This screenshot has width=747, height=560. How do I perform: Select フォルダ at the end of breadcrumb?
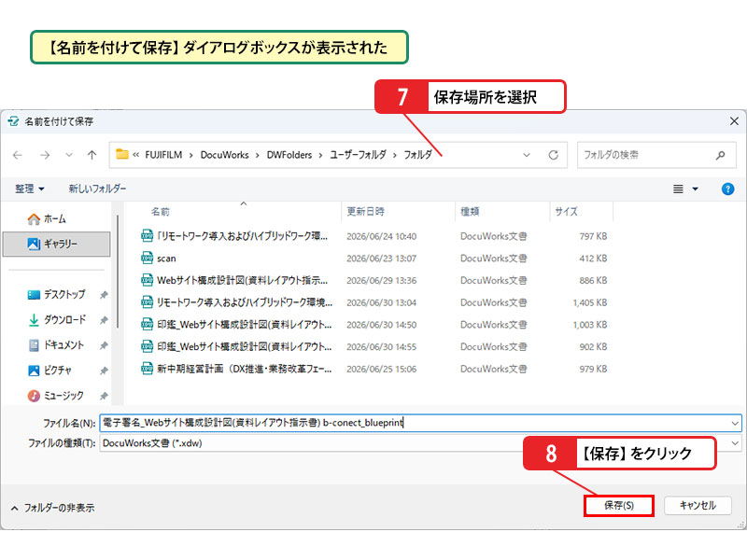(x=417, y=155)
